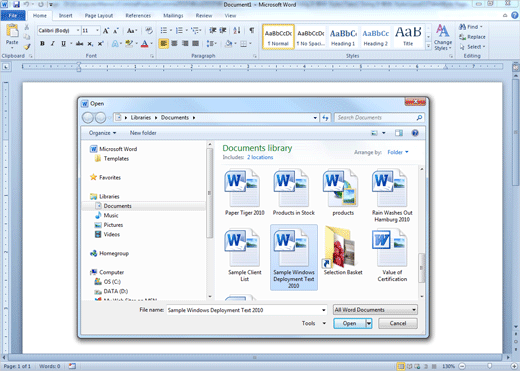Adjust the zoom slider in status bar
520x371 pixels.
click(489, 366)
